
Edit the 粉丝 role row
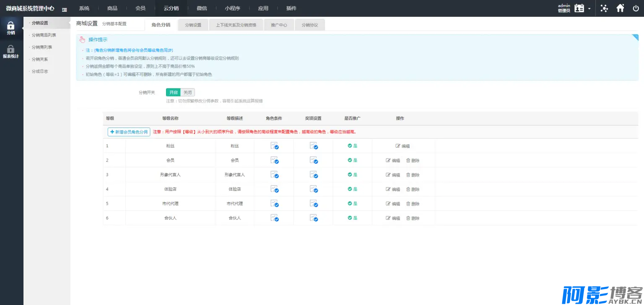point(402,146)
